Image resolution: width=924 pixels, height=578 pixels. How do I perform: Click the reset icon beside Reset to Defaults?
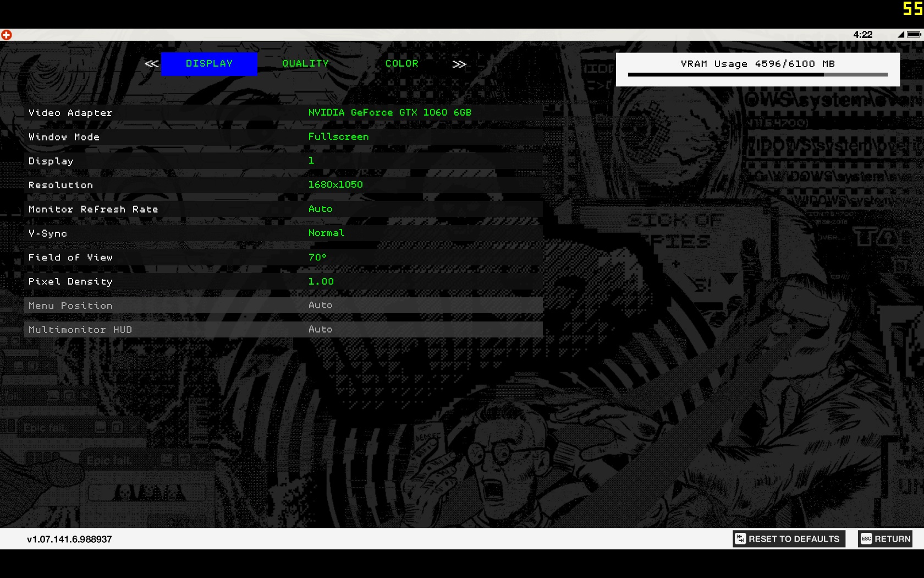(x=740, y=539)
